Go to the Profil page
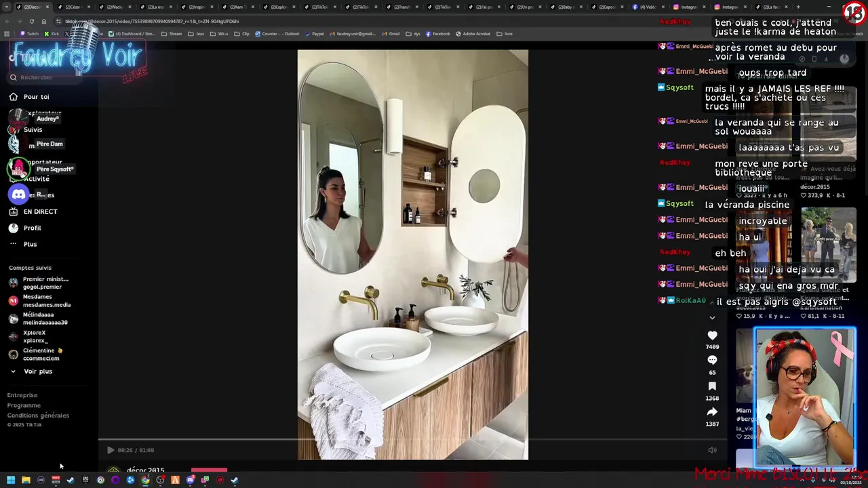Viewport: 868px width, 488px height. tap(25, 228)
